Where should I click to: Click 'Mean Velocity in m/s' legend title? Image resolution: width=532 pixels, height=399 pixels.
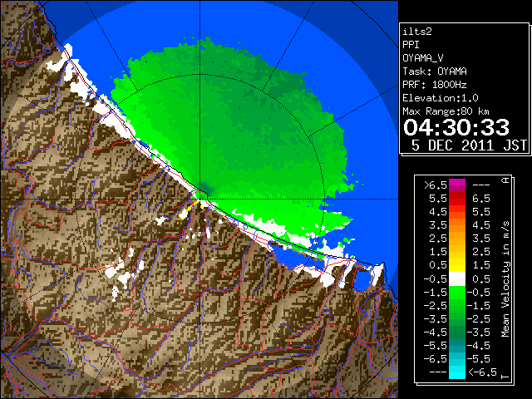(x=505, y=279)
